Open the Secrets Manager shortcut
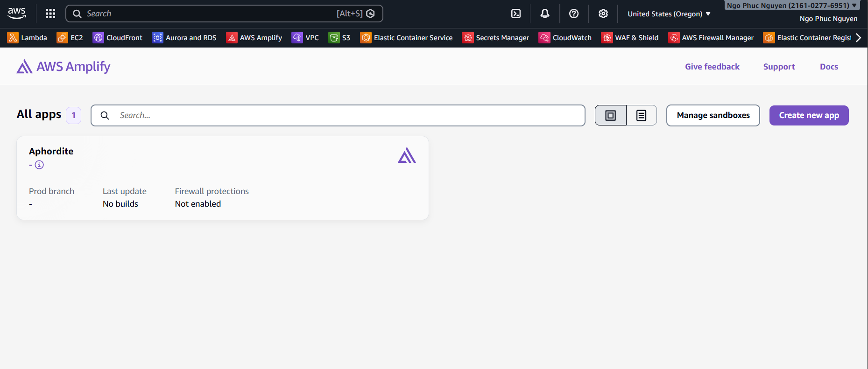This screenshot has width=868, height=369. pos(495,38)
